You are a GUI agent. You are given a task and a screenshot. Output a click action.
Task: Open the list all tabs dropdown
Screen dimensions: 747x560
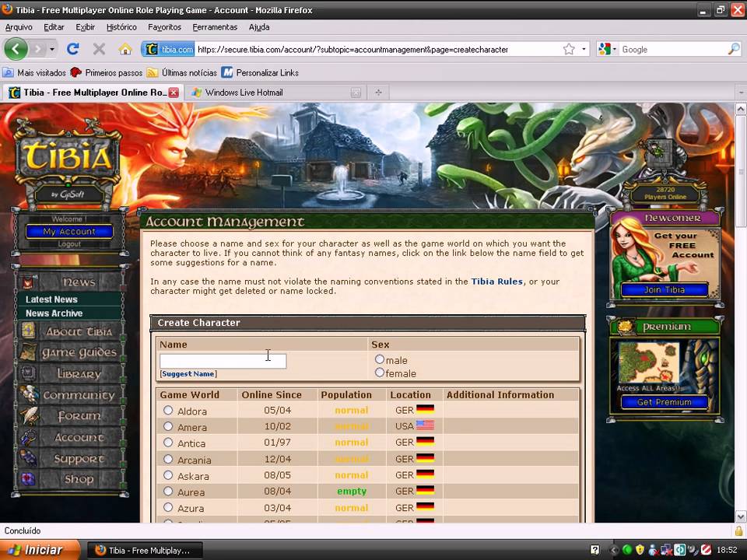741,93
